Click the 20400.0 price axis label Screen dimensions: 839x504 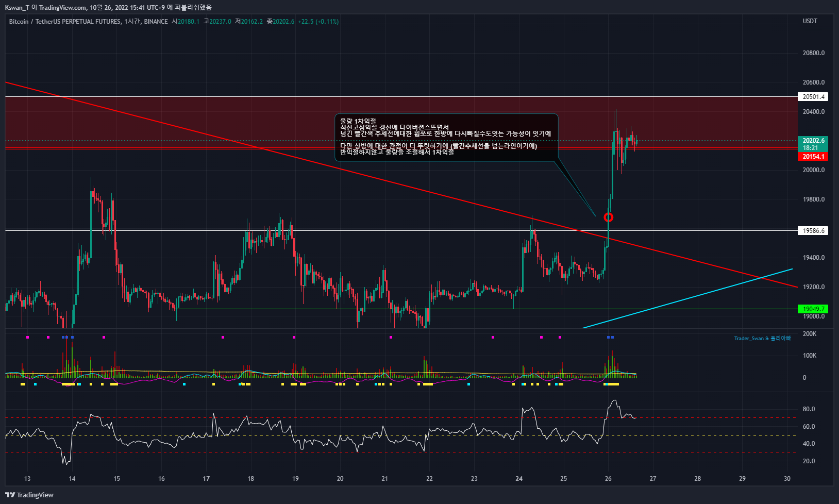pos(814,112)
